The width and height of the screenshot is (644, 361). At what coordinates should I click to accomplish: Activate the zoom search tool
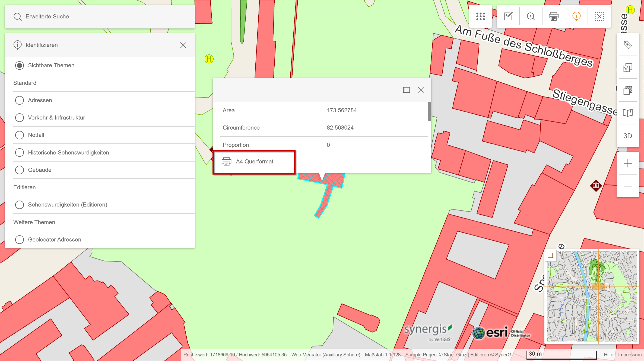pyautogui.click(x=531, y=16)
